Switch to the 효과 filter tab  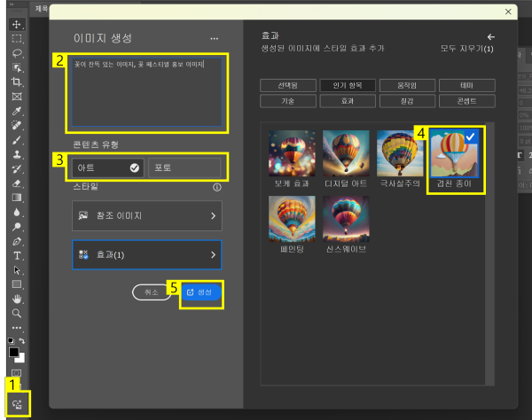(x=348, y=101)
